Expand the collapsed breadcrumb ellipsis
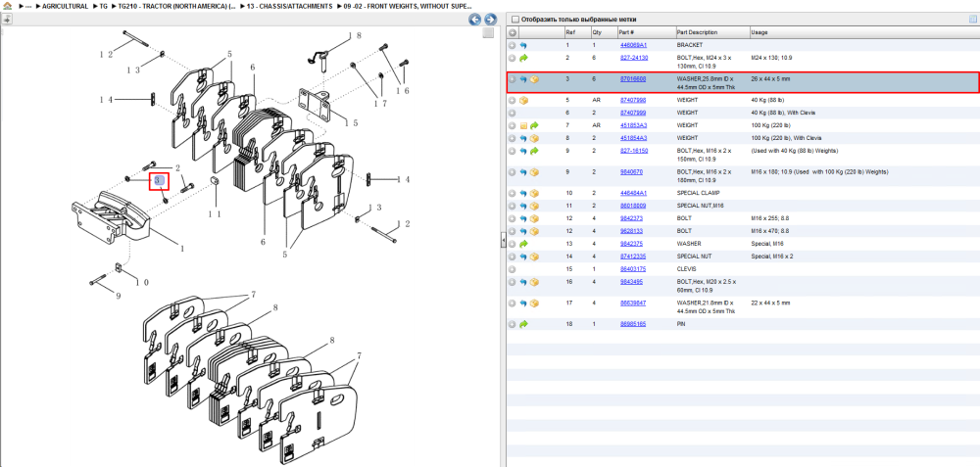This screenshot has width=980, height=467. (28, 6)
